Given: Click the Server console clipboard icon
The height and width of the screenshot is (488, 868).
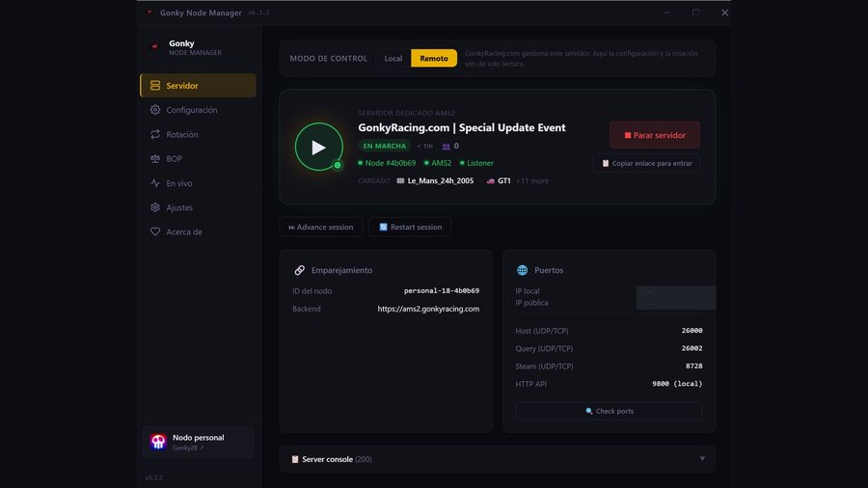Looking at the screenshot, I should (295, 459).
